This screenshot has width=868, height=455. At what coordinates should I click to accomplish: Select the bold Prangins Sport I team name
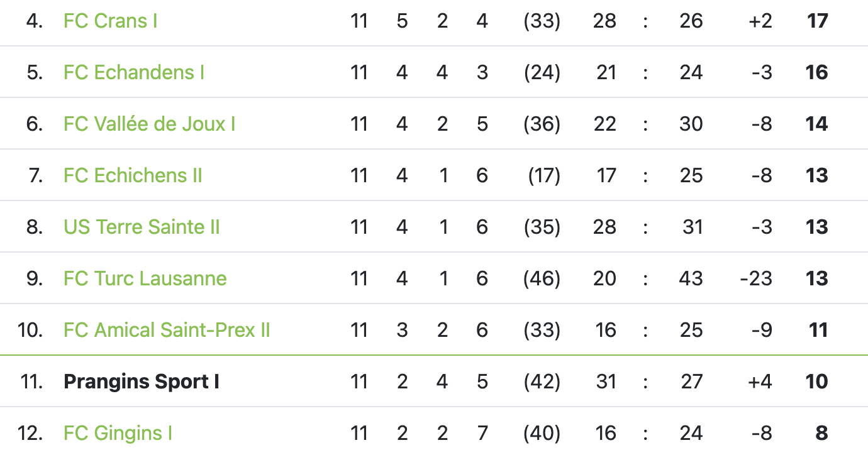(x=142, y=381)
